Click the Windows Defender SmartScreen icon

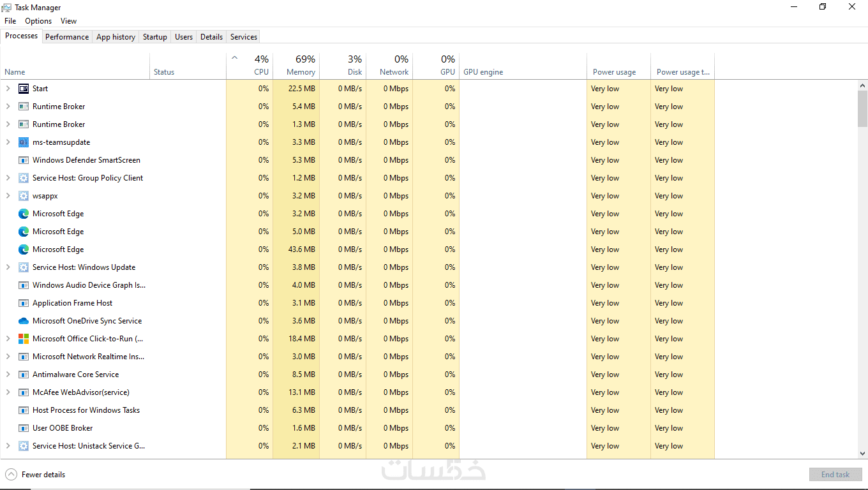point(24,160)
